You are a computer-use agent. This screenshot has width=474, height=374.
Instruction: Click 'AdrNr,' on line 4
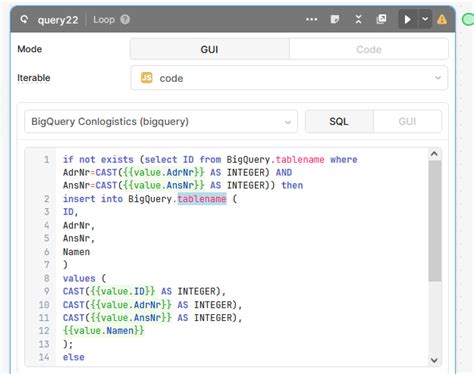coord(79,226)
